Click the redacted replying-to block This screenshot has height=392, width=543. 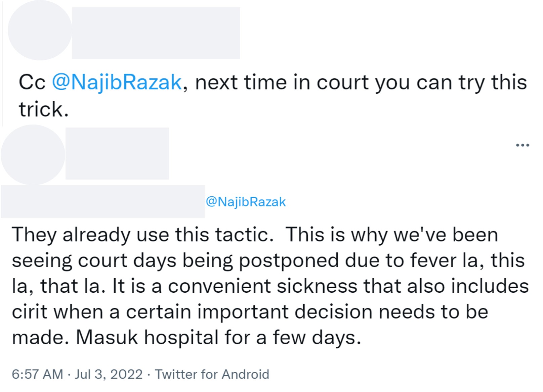[102, 202]
